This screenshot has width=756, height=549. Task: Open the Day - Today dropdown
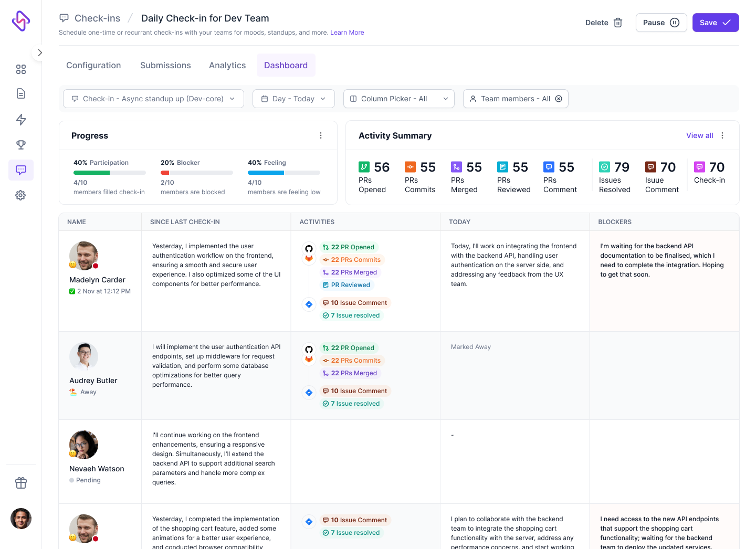tap(293, 99)
